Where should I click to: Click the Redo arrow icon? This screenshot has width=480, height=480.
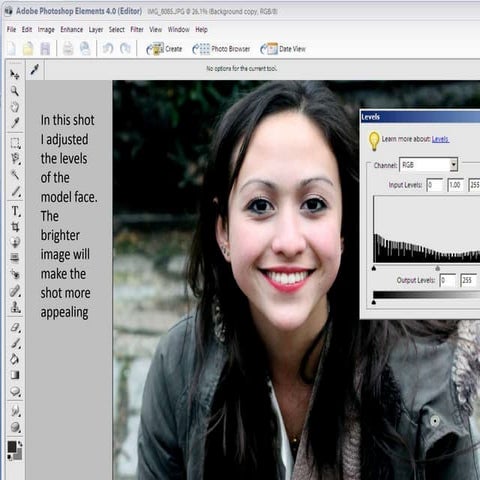(125, 49)
